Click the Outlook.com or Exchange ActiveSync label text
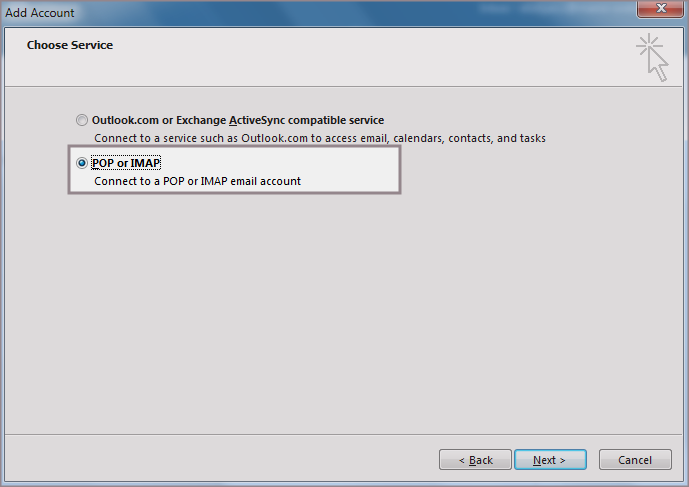Screen dimensions: 689x487 [238, 120]
